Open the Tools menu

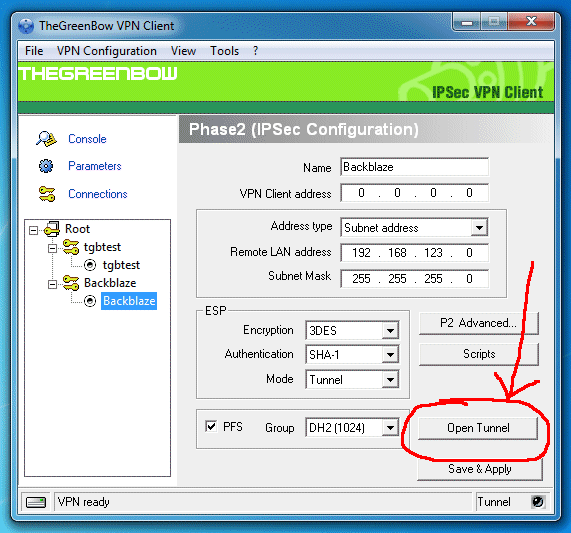[x=224, y=51]
